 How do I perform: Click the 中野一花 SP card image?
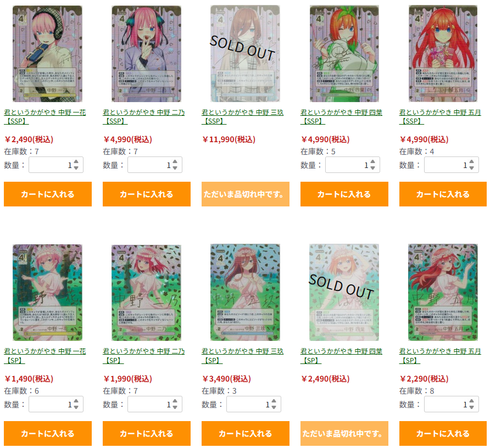coord(47,293)
